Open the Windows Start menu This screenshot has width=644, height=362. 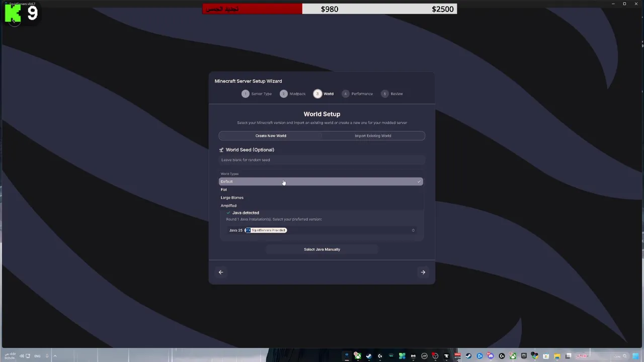coord(635,356)
